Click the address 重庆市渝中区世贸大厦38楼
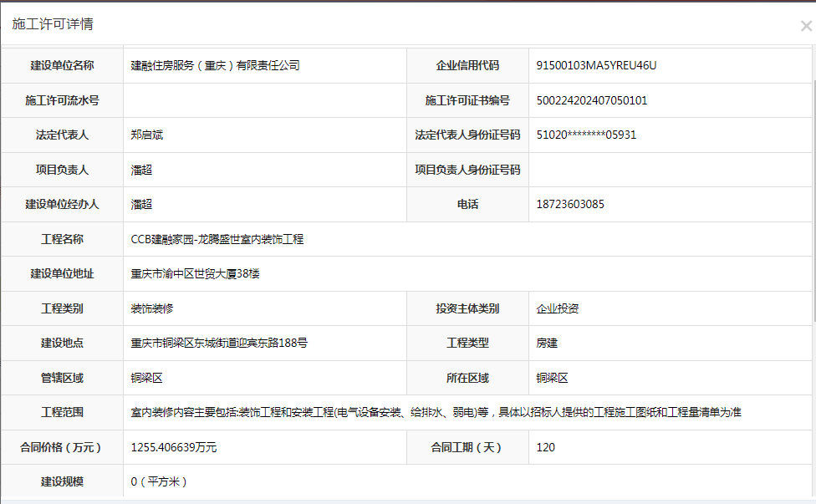 (x=195, y=274)
